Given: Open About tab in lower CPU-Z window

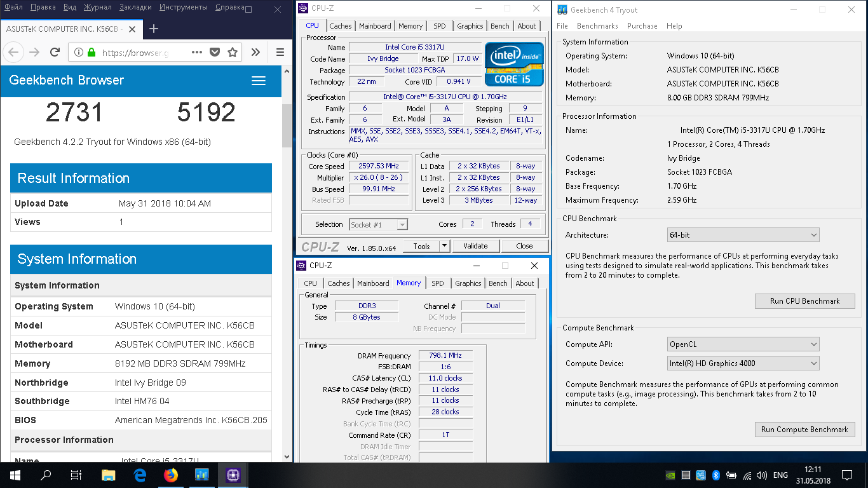Looking at the screenshot, I should pyautogui.click(x=524, y=283).
